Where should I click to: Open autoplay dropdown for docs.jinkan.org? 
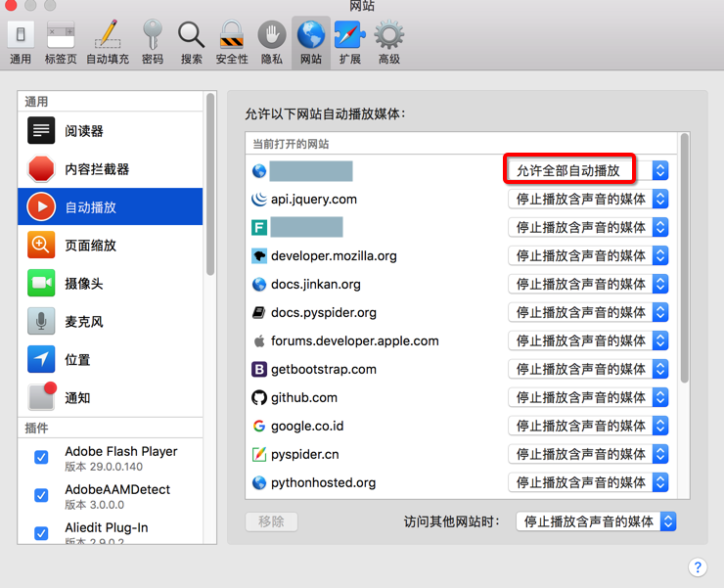(588, 284)
